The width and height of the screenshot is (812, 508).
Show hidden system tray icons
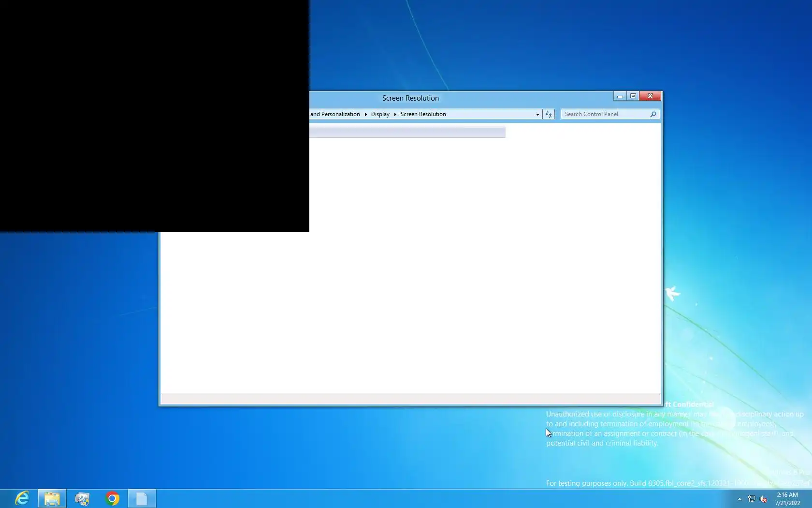[x=739, y=499]
